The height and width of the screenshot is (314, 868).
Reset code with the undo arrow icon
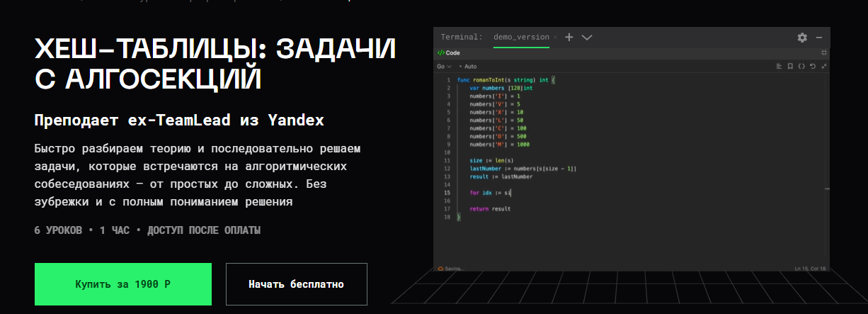pos(813,66)
